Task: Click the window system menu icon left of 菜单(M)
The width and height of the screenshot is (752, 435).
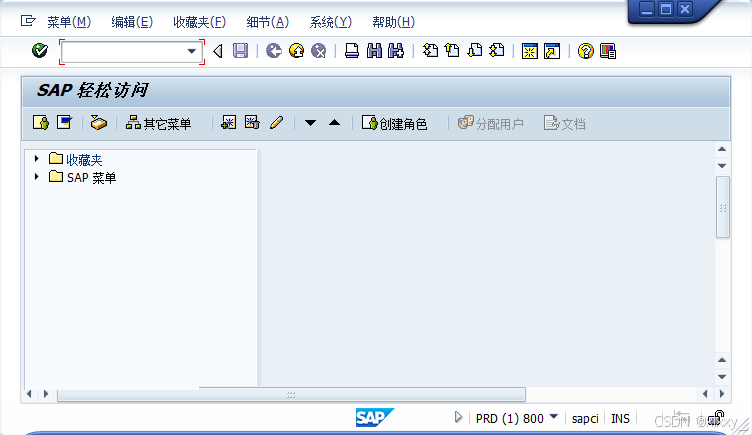Action: [28, 21]
